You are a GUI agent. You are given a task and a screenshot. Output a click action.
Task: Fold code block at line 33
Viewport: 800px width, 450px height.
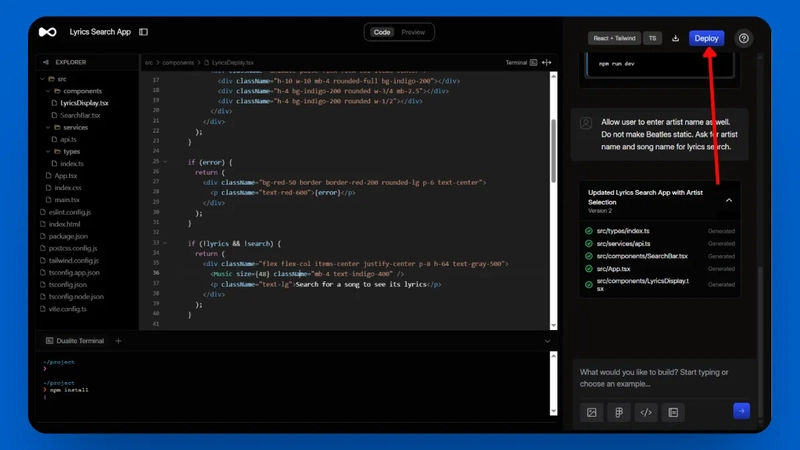[x=165, y=243]
